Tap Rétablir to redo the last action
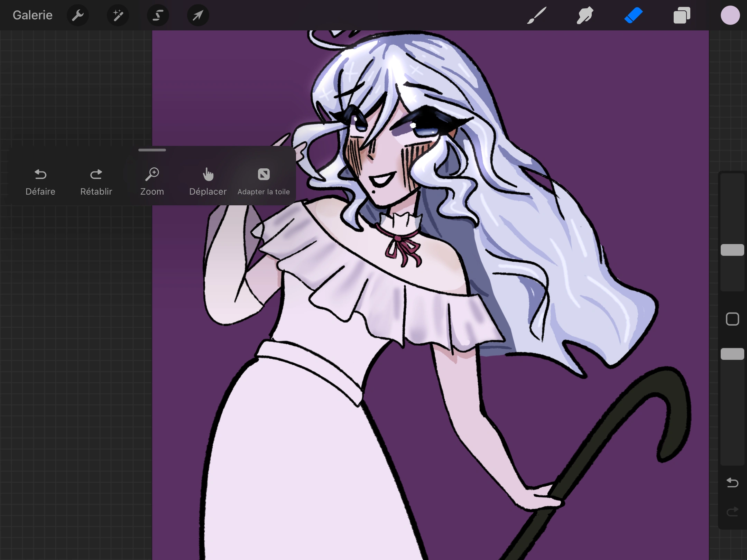 [96, 181]
